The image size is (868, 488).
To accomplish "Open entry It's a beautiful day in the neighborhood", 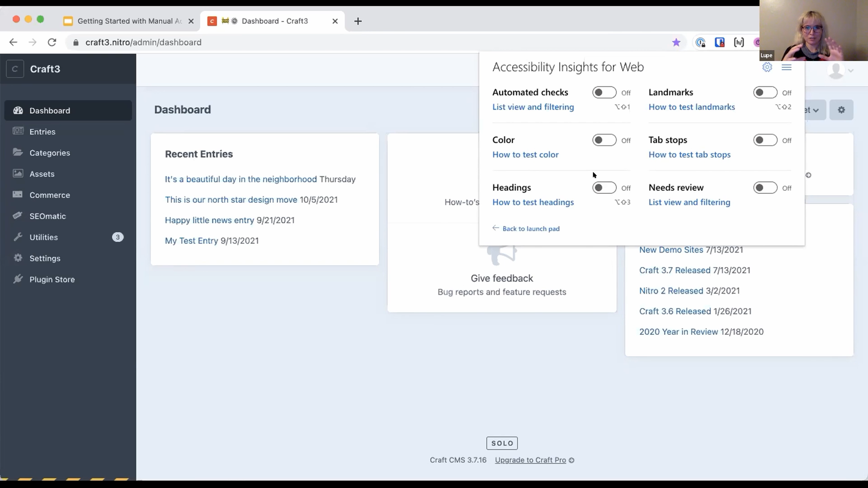I will (x=241, y=179).
